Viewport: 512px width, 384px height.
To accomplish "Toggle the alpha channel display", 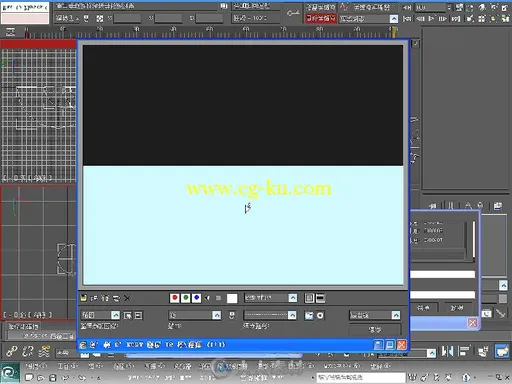I will (x=207, y=298).
